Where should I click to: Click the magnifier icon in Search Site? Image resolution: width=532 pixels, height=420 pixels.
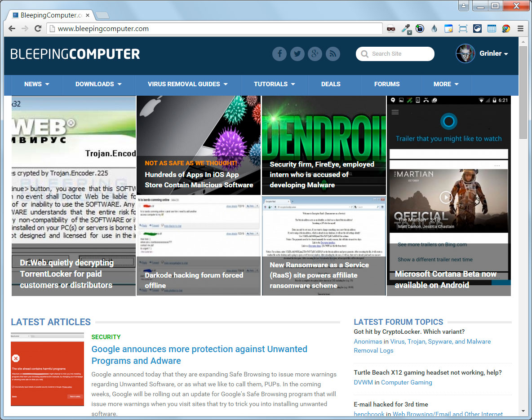tap(364, 54)
